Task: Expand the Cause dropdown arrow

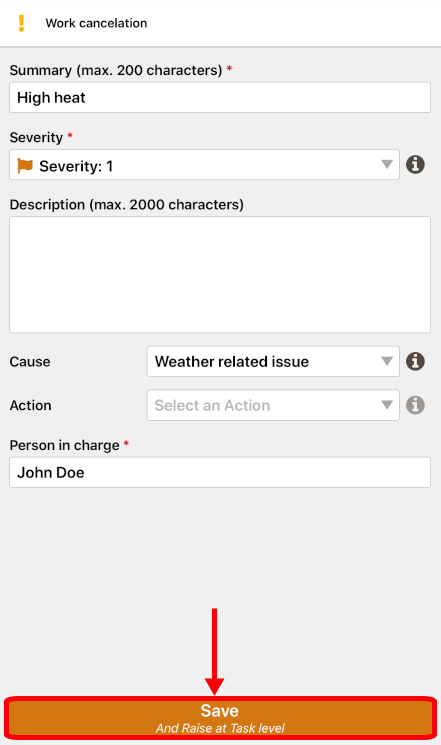Action: [x=387, y=361]
